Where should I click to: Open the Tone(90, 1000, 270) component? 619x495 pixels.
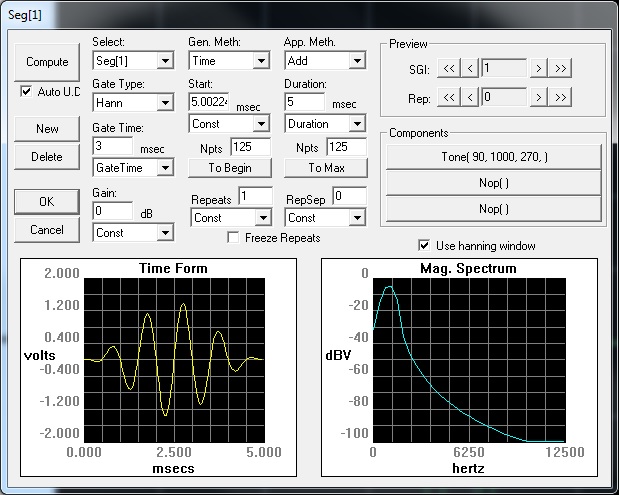pyautogui.click(x=495, y=156)
